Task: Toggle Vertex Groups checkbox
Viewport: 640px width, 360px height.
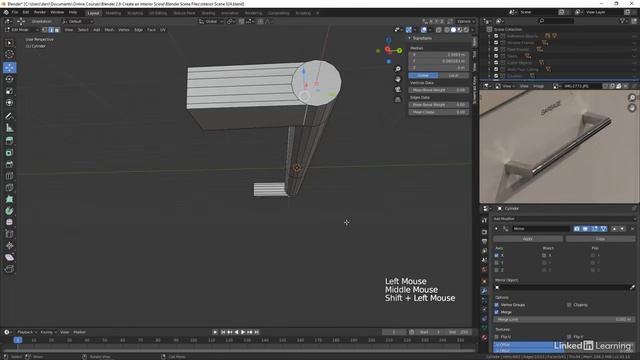Action: (497, 305)
